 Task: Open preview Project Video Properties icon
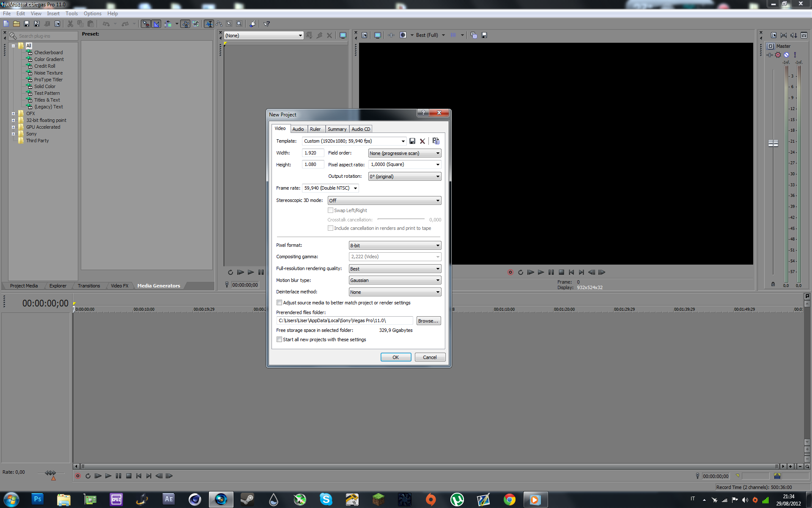365,35
